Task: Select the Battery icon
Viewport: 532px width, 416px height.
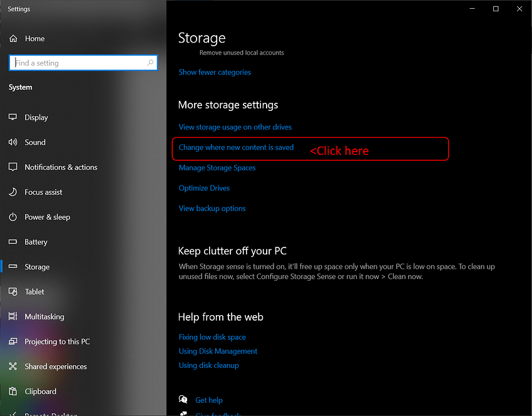Action: (13, 242)
